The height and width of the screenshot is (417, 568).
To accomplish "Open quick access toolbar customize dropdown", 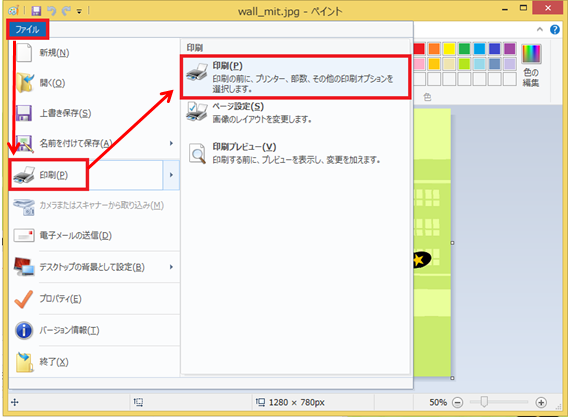I will (79, 12).
